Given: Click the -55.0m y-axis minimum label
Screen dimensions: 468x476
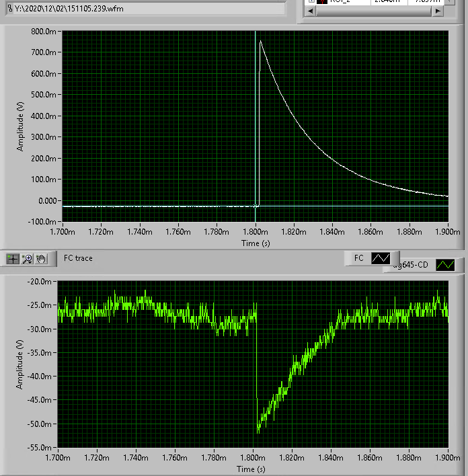Looking at the screenshot, I should (x=39, y=448).
